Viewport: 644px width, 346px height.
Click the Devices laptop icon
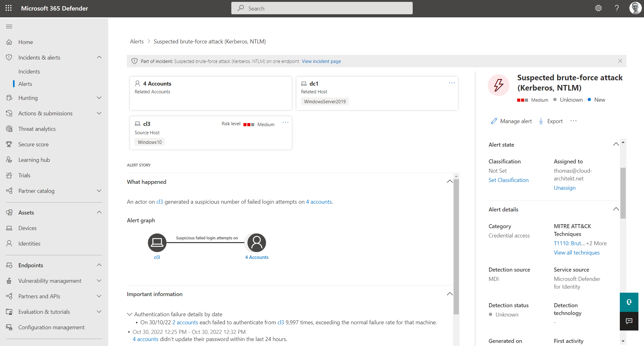[9, 228]
